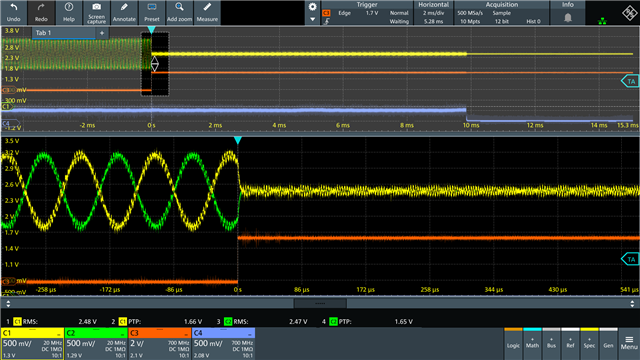Image resolution: width=640 pixels, height=360 pixels.
Task: Open the Menu hamburger button
Action: click(x=629, y=343)
